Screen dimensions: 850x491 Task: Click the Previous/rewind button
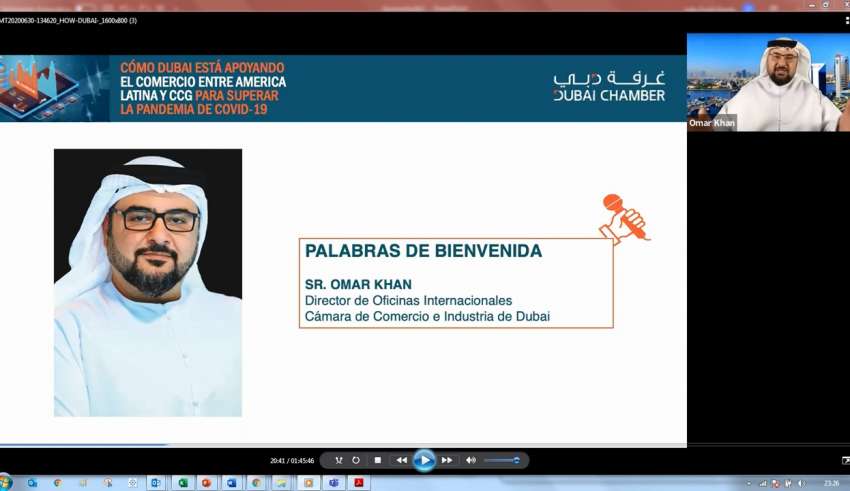click(x=402, y=460)
